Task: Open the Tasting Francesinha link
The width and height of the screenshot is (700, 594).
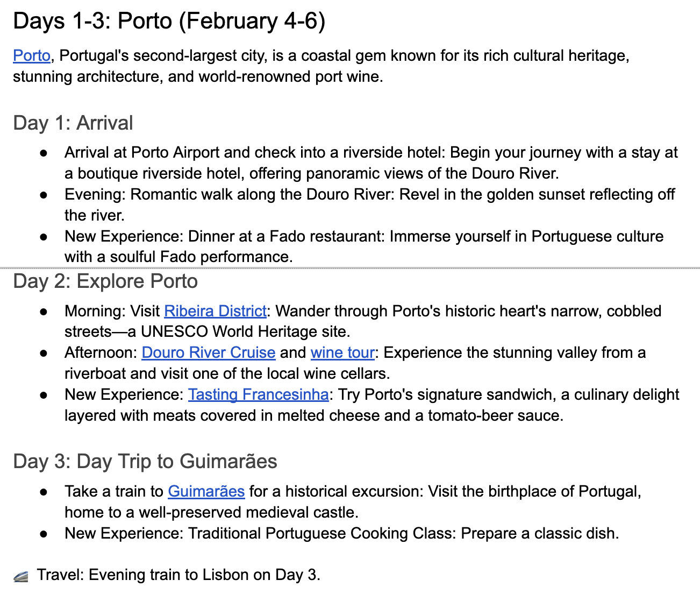Action: (258, 394)
